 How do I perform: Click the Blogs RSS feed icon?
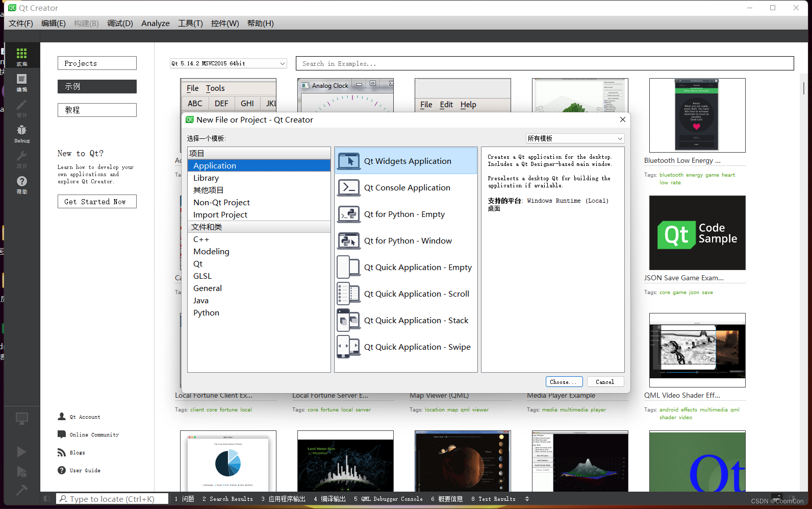click(x=62, y=452)
